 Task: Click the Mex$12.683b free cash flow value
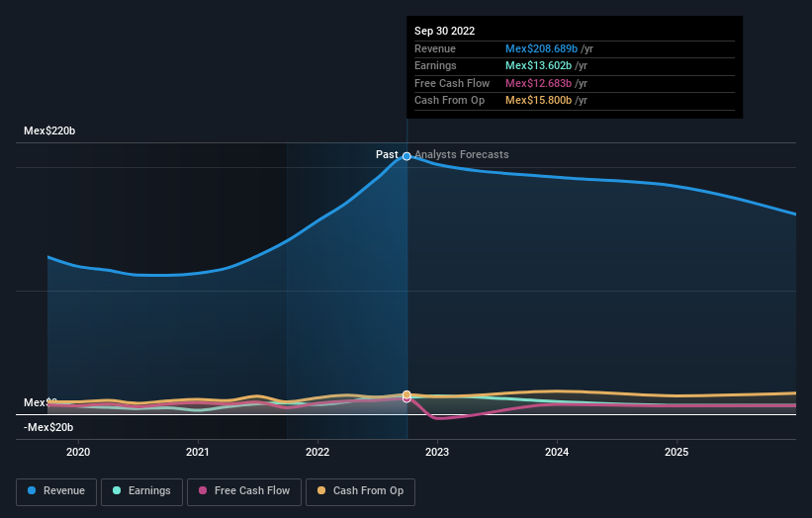pos(539,83)
